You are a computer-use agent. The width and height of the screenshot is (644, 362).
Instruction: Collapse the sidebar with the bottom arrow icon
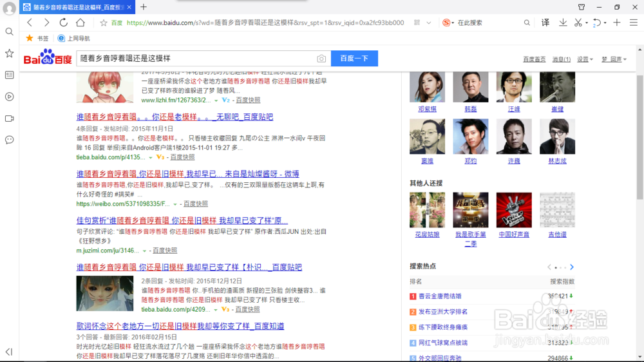pyautogui.click(x=9, y=352)
